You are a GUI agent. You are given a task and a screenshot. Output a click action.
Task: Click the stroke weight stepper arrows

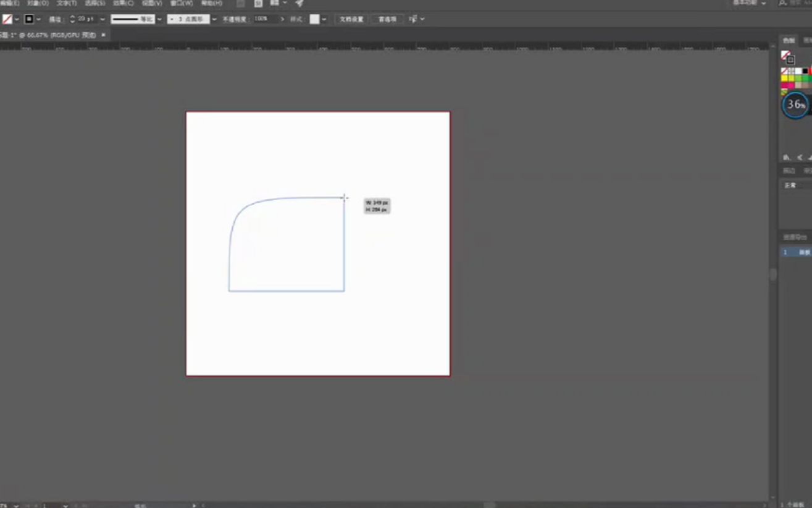point(72,19)
